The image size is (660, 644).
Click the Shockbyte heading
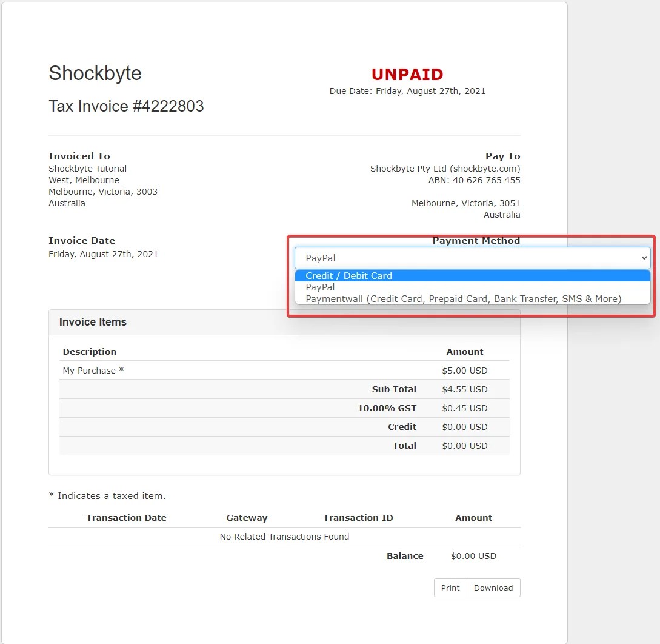pos(95,73)
